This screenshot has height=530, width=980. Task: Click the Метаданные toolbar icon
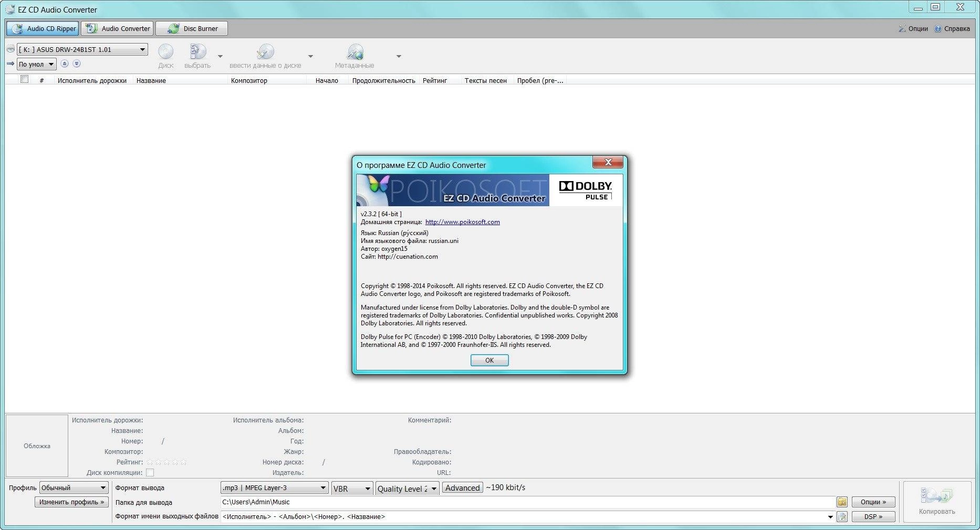coord(355,56)
